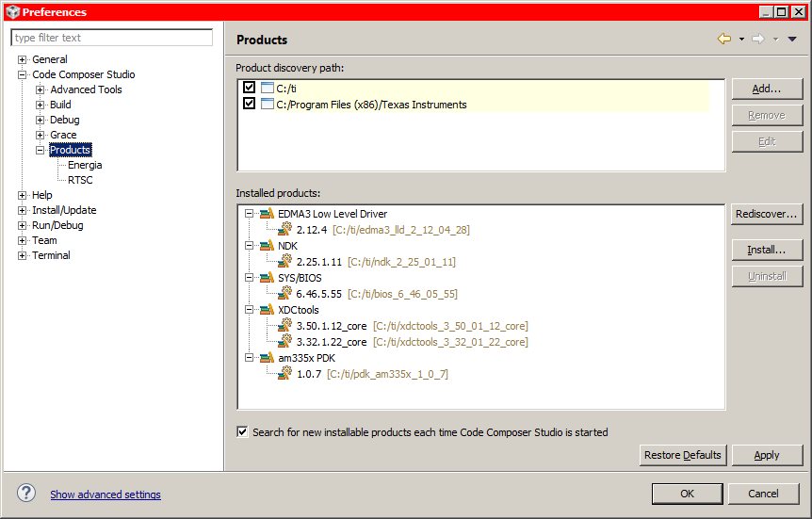
Task: Expand the General tree node
Action: coord(22,59)
